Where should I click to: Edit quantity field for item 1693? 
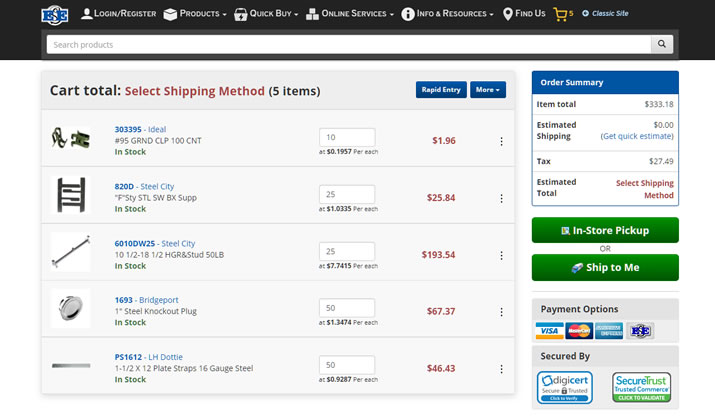point(347,308)
